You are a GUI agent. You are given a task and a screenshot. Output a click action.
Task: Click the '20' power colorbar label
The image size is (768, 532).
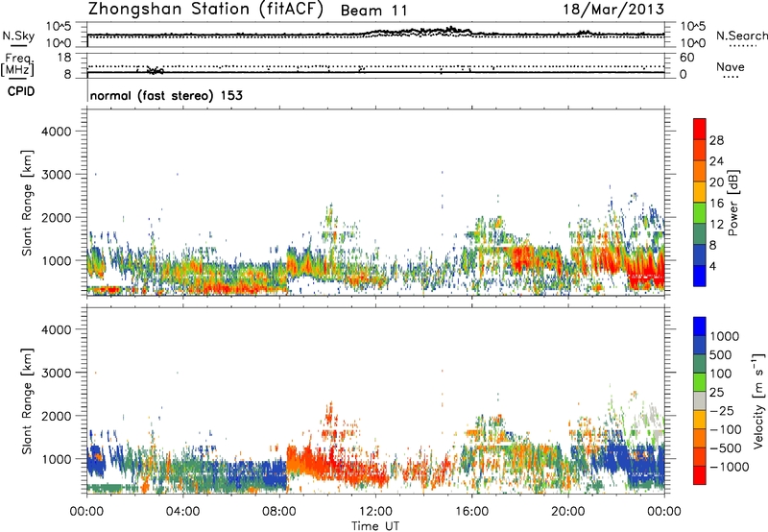coord(716,182)
